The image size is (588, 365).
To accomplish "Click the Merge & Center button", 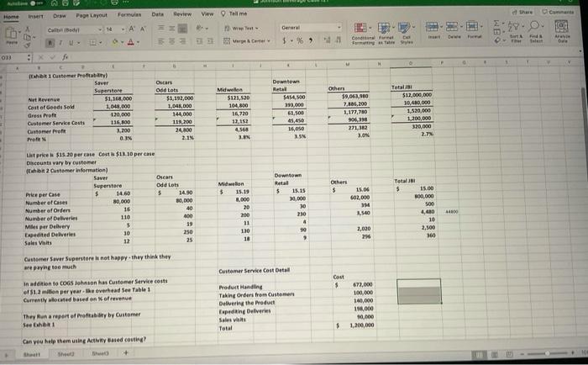I will (246, 41).
